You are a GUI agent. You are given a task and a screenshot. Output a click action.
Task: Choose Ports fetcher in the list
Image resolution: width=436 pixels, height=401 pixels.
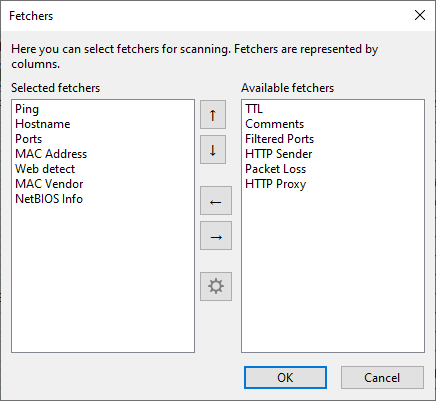[x=29, y=139]
